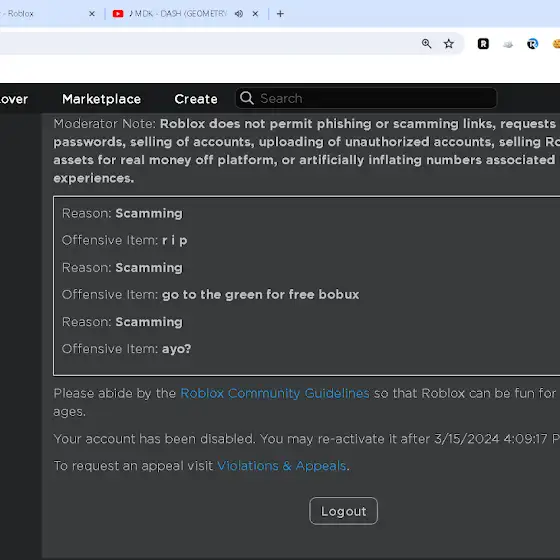Click the zoom magnifier in address bar
Viewport: 560px width, 560px height.
point(426,44)
